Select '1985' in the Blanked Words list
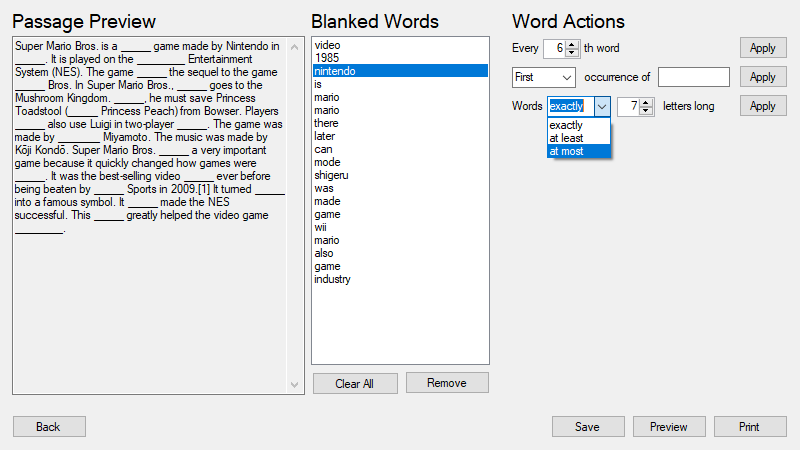This screenshot has height=450, width=800. (x=400, y=58)
